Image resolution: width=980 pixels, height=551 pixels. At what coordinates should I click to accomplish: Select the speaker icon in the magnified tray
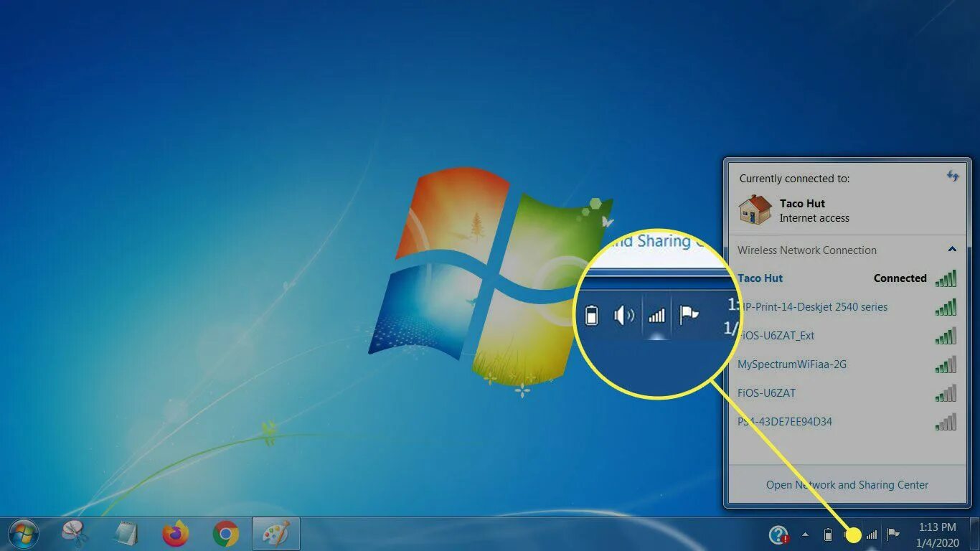[x=623, y=314]
